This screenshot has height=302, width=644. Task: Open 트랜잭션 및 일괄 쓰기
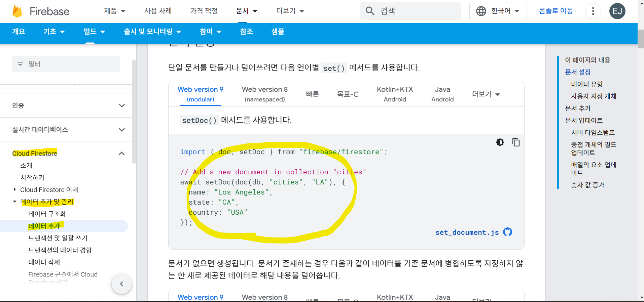click(x=58, y=238)
